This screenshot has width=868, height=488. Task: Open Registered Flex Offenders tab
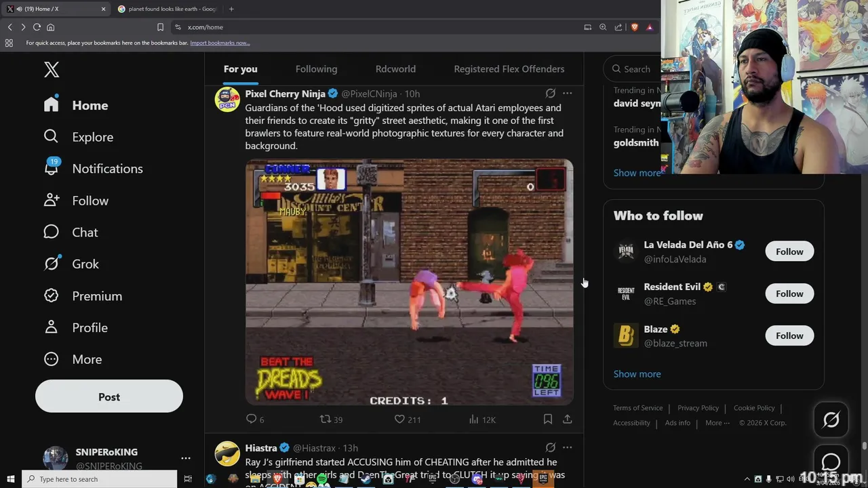click(509, 69)
